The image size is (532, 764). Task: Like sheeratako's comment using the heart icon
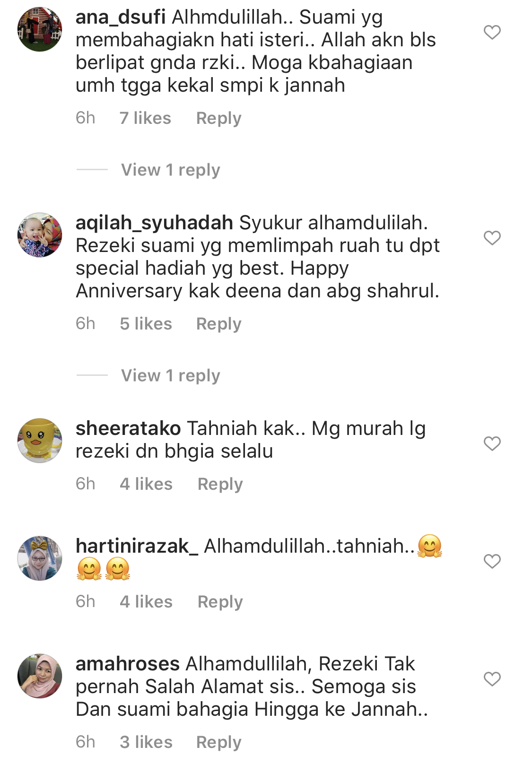[492, 443]
